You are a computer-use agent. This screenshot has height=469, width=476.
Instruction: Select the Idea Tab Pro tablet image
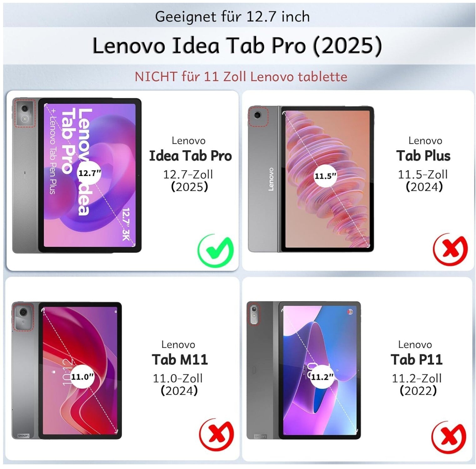point(77,175)
